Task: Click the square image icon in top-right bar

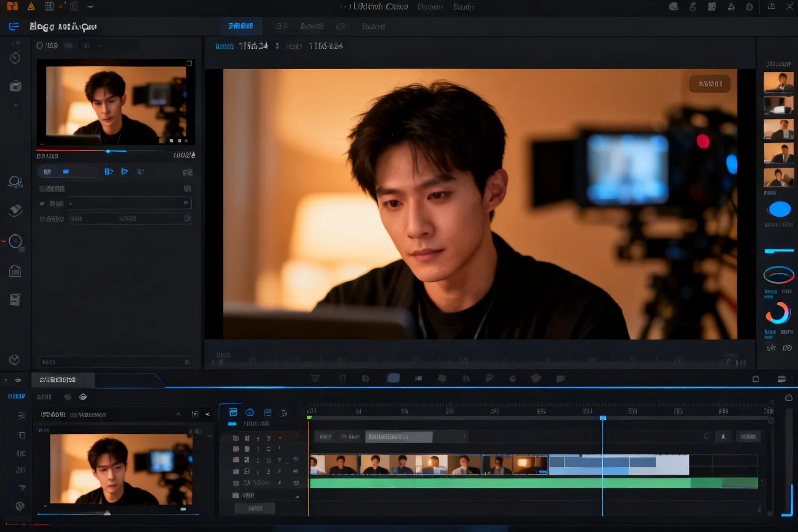Action: pos(712,7)
